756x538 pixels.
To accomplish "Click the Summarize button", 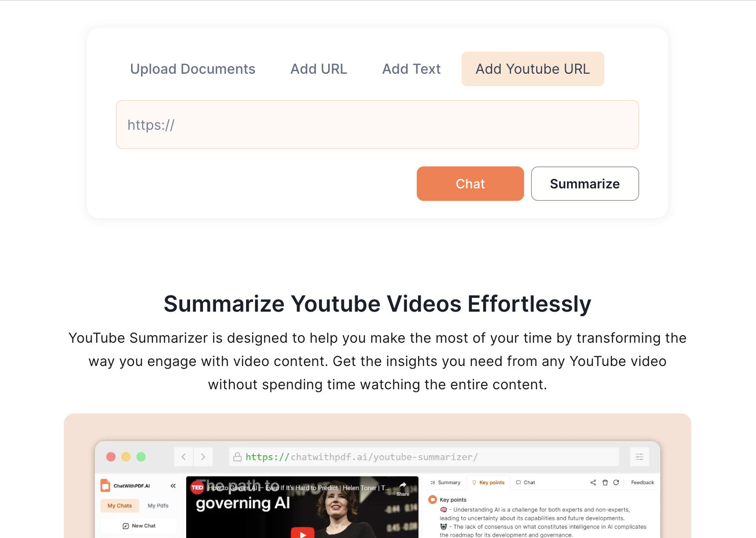I will coord(585,184).
